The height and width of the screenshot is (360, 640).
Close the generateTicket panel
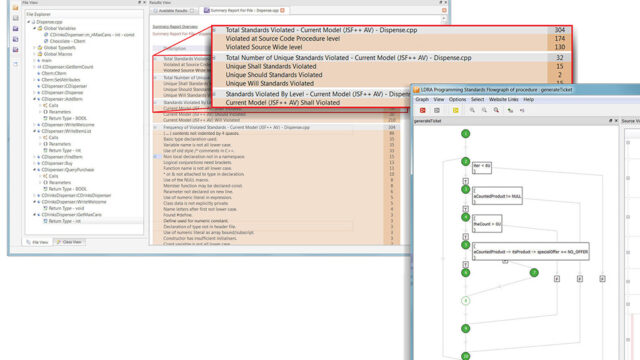[616, 121]
